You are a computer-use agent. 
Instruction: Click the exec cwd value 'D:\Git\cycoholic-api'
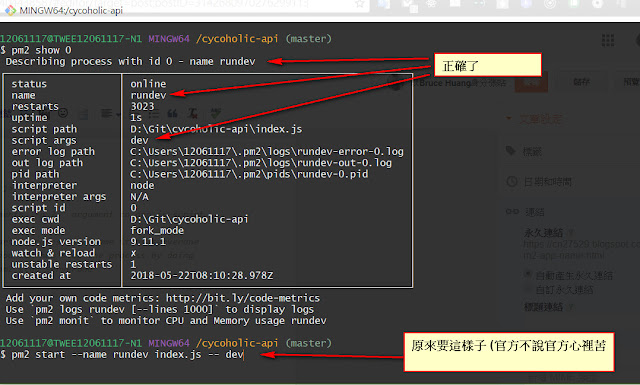[189, 219]
